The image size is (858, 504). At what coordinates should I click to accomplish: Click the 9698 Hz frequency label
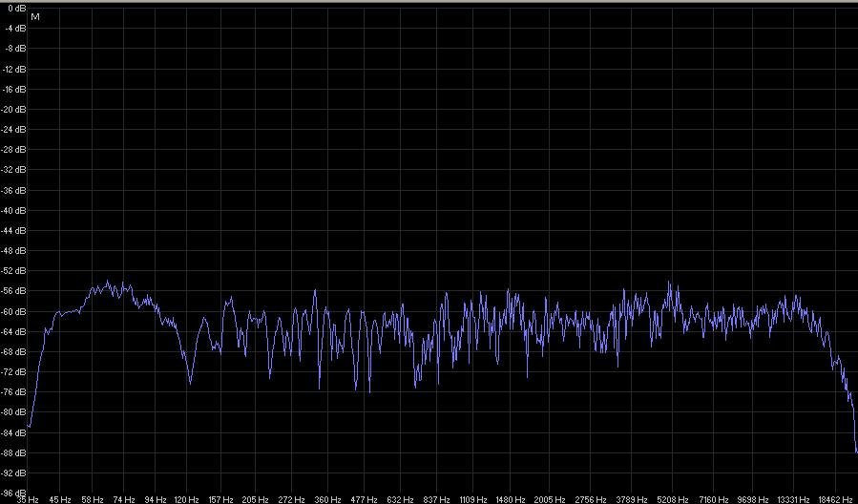pos(751,499)
